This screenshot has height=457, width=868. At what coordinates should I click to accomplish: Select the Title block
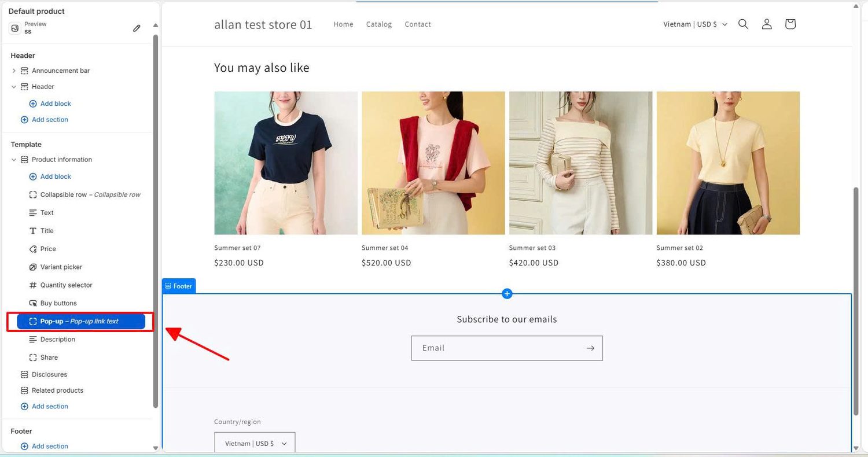click(x=47, y=231)
